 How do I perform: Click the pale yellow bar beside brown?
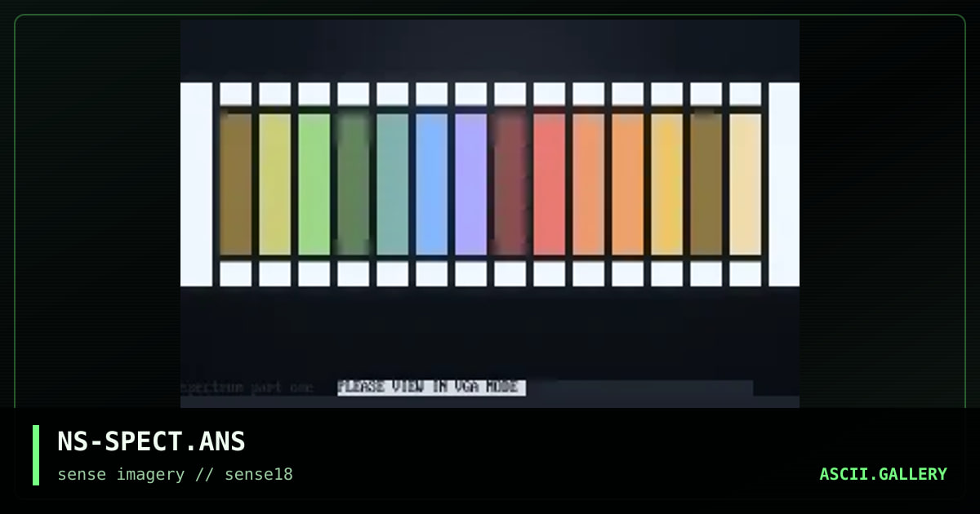coord(274,184)
